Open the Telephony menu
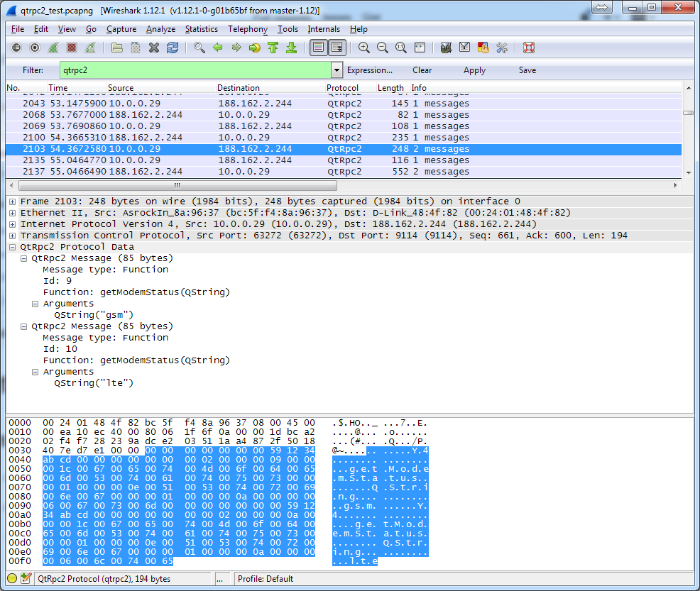The height and width of the screenshot is (591, 700). [x=248, y=29]
